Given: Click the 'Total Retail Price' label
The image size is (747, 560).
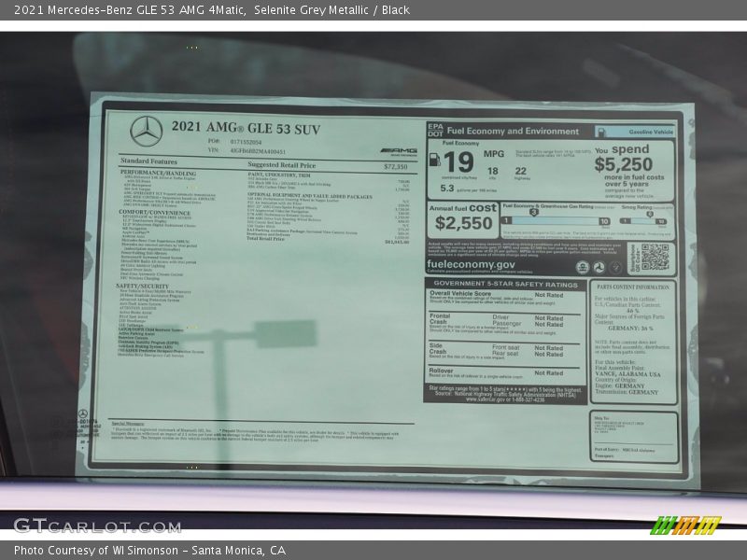Looking at the screenshot, I should tap(266, 238).
